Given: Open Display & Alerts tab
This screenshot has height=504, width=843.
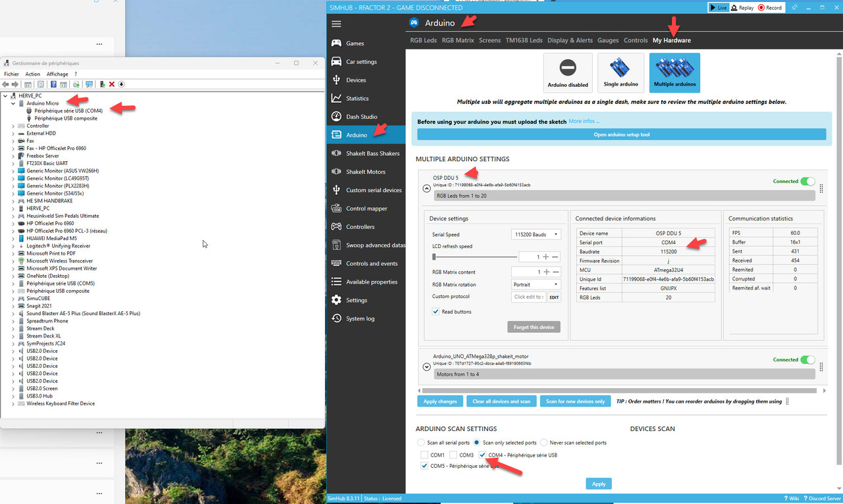Looking at the screenshot, I should [570, 41].
